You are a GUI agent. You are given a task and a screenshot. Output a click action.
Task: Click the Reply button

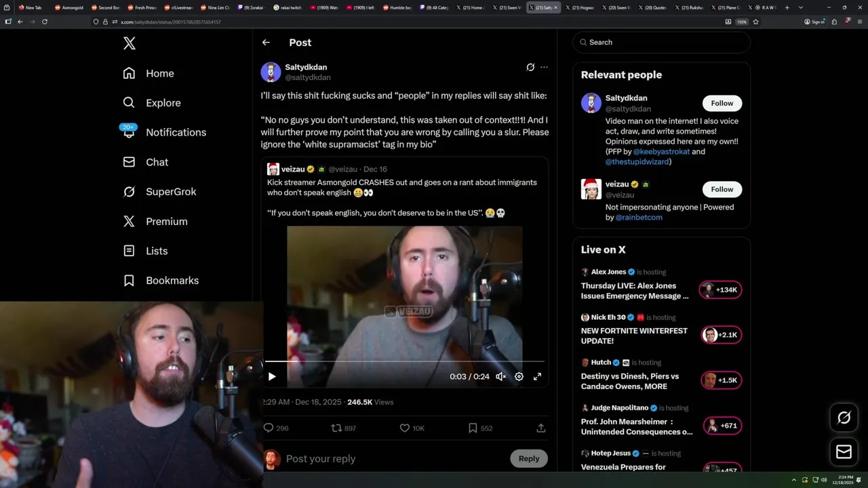click(x=529, y=459)
